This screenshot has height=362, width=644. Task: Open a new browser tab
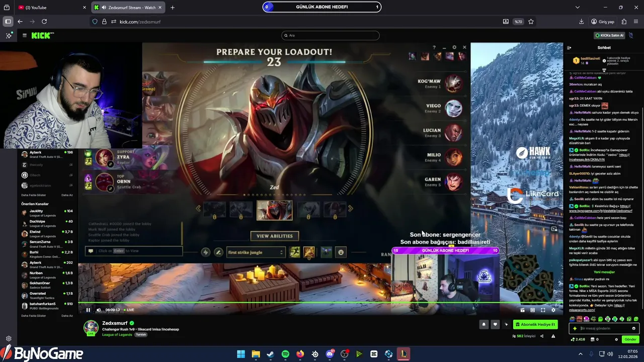(x=173, y=8)
